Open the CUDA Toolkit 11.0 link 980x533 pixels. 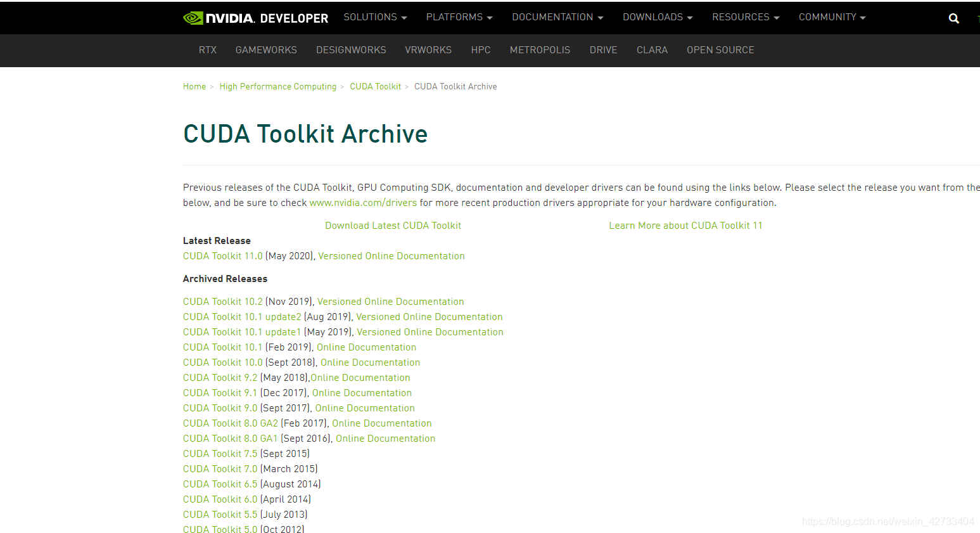[222, 256]
